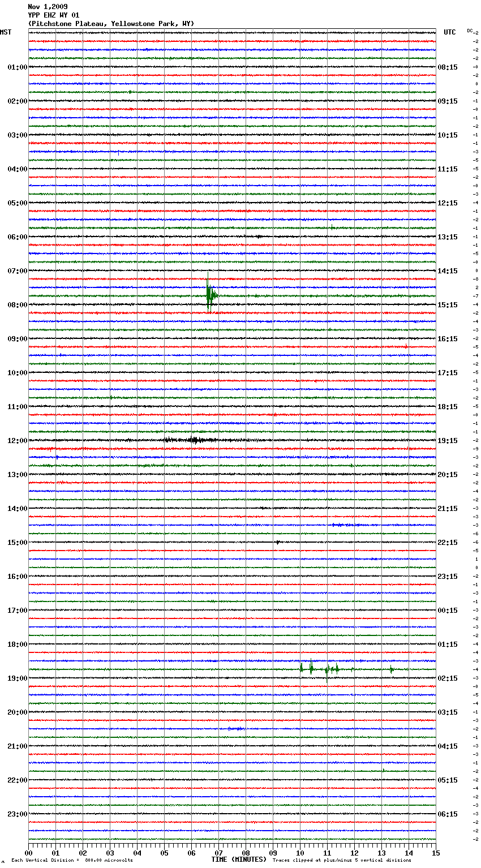Click the '23:00' MST row label
Viewport: 481px width, 868px height.
(17, 814)
